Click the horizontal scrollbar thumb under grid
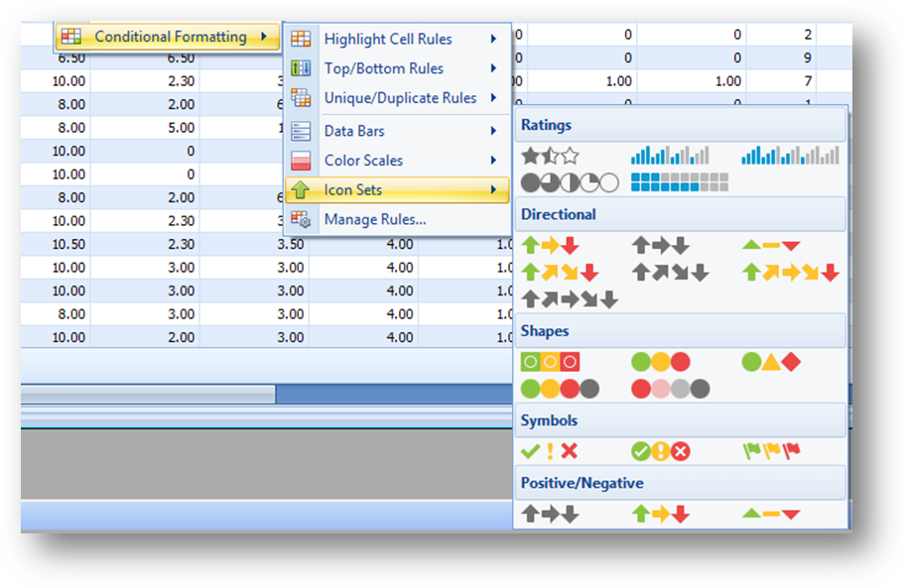 point(148,394)
